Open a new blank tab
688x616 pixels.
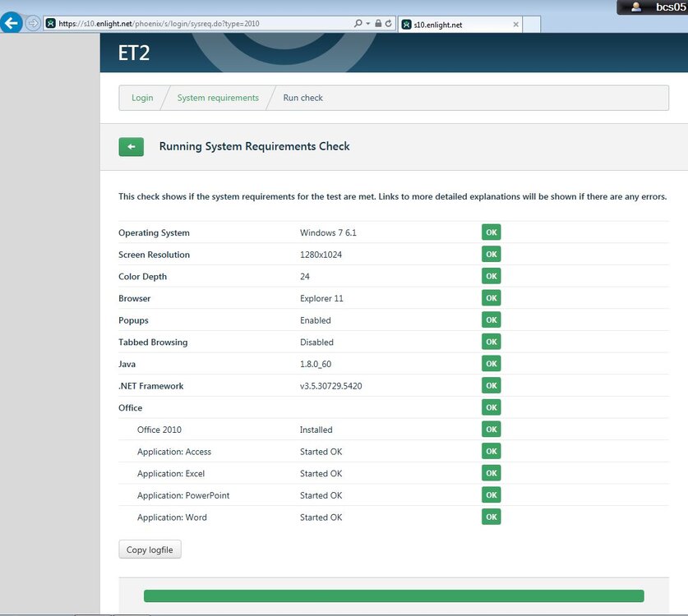point(532,25)
